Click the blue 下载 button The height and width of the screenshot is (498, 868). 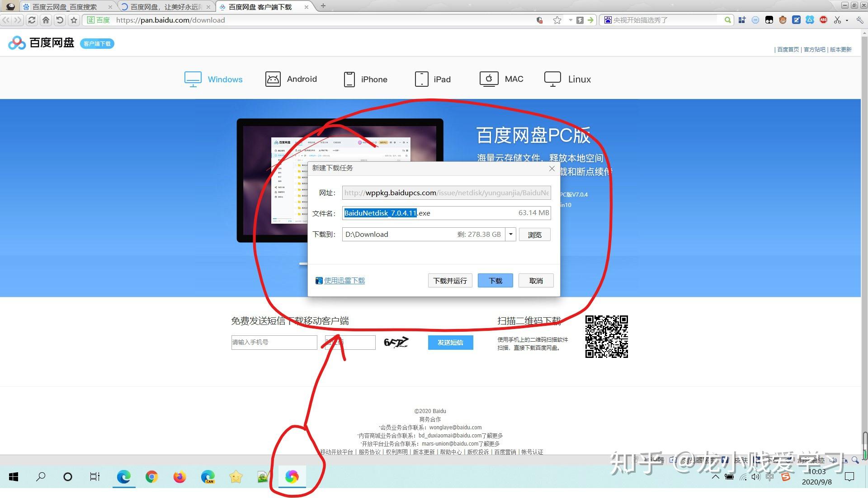point(495,281)
